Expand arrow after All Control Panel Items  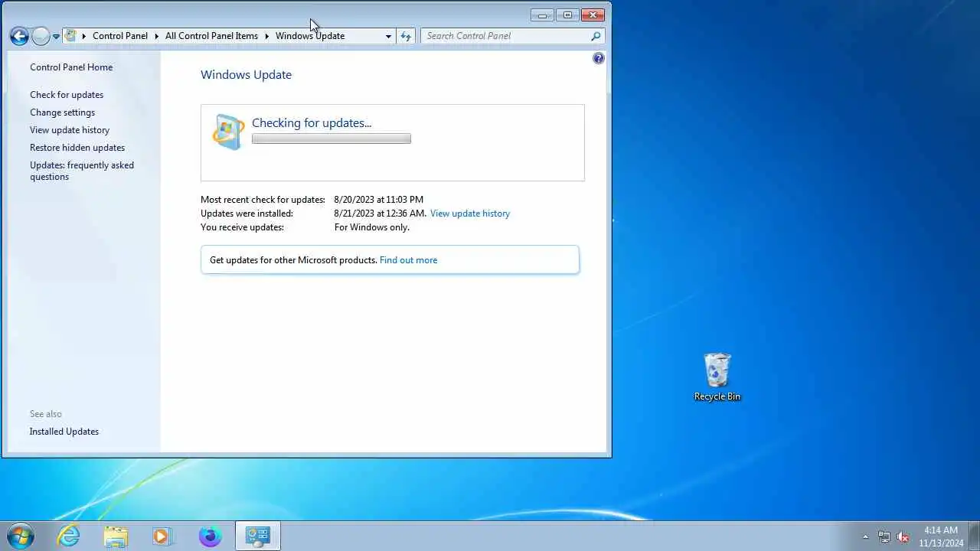(267, 36)
